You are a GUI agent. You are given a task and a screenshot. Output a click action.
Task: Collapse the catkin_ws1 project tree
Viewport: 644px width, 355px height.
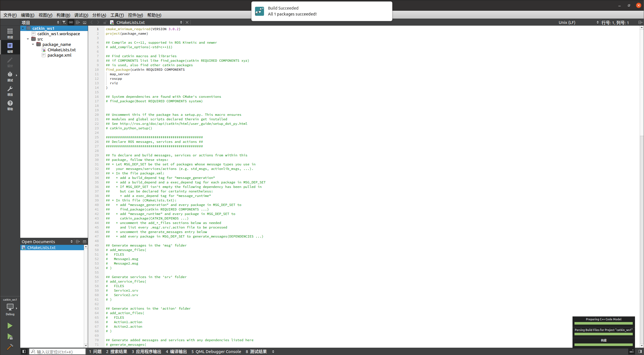coord(23,28)
